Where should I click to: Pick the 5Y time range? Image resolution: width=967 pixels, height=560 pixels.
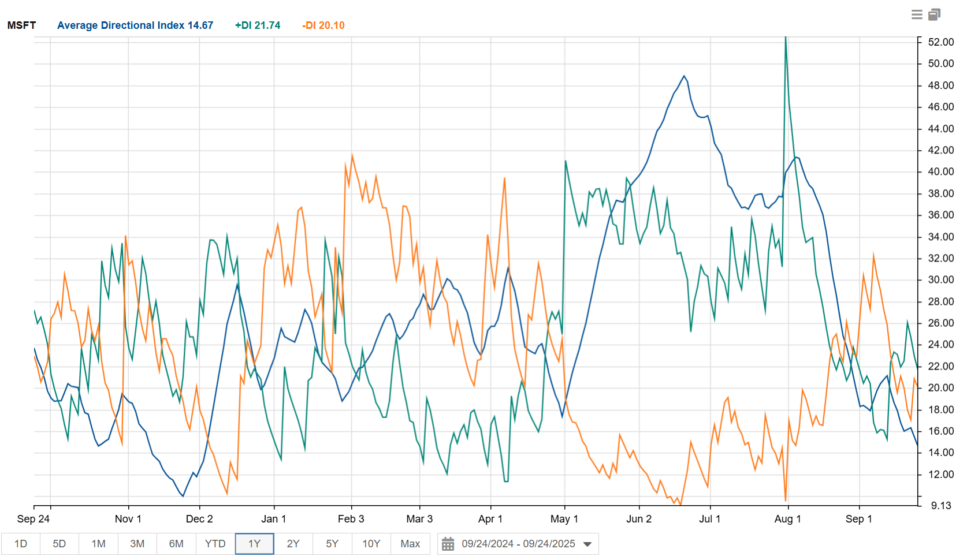click(x=332, y=544)
